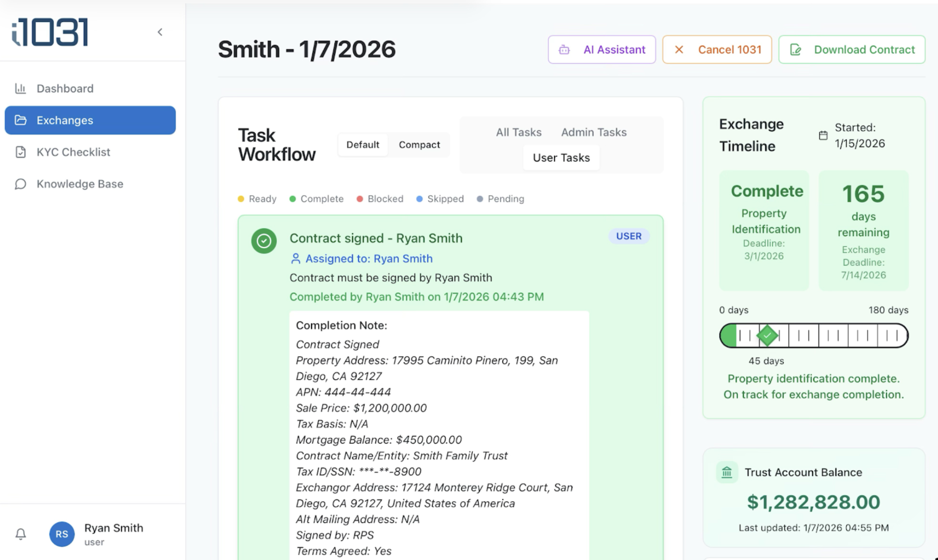Collapse the sidebar with the chevron
Image resolution: width=938 pixels, height=560 pixels.
pyautogui.click(x=160, y=32)
